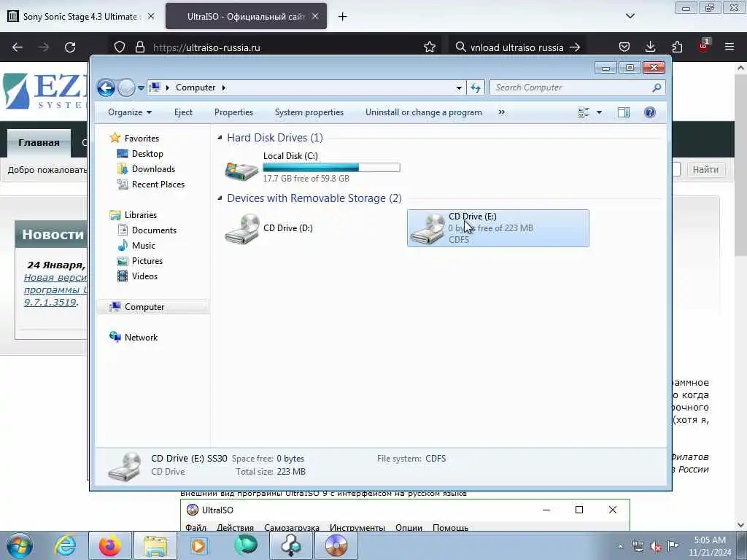Click the site security padlock icon
747x560 pixels.
(139, 47)
